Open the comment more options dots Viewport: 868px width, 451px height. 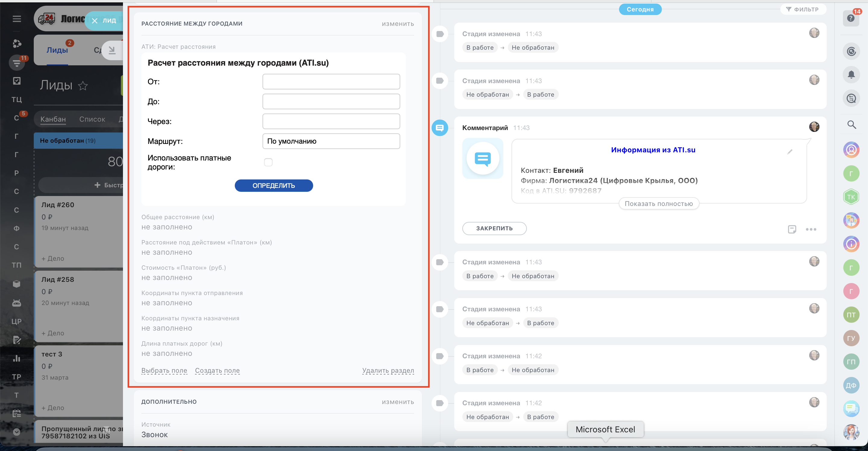811,229
